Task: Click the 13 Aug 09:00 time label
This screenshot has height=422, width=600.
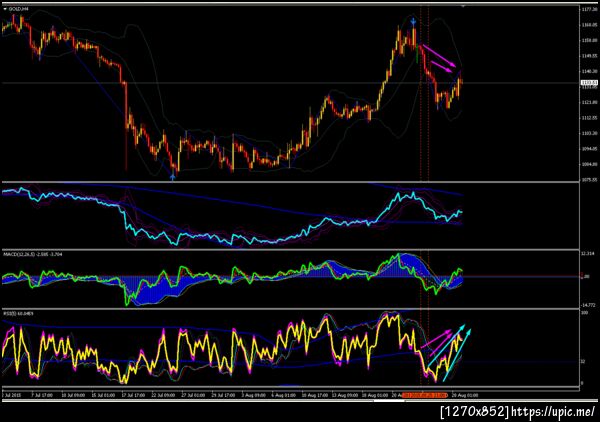Action: 344,395
